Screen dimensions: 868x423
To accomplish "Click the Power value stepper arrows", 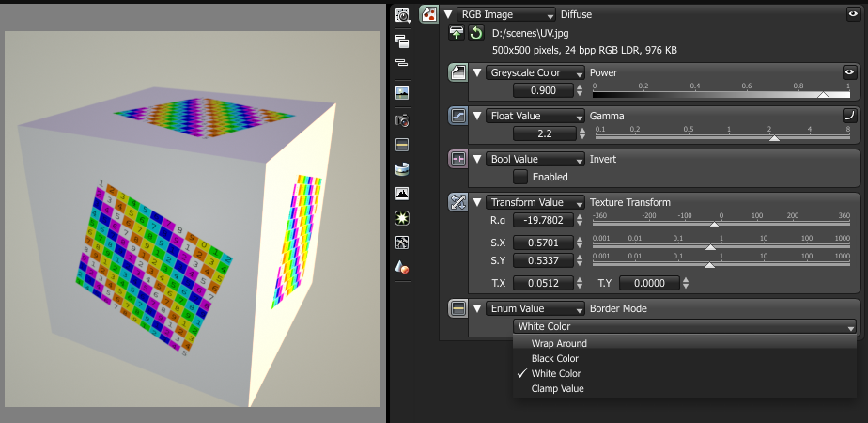I will pyautogui.click(x=580, y=91).
